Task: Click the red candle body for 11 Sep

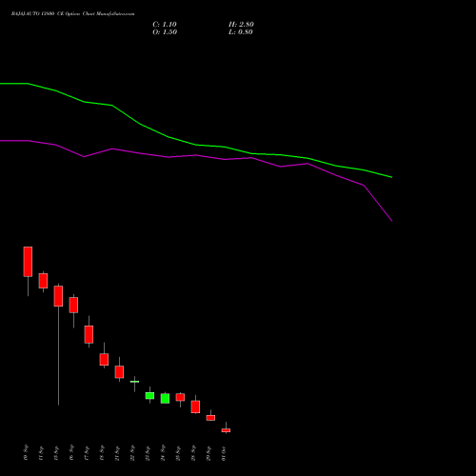Action: click(43, 281)
